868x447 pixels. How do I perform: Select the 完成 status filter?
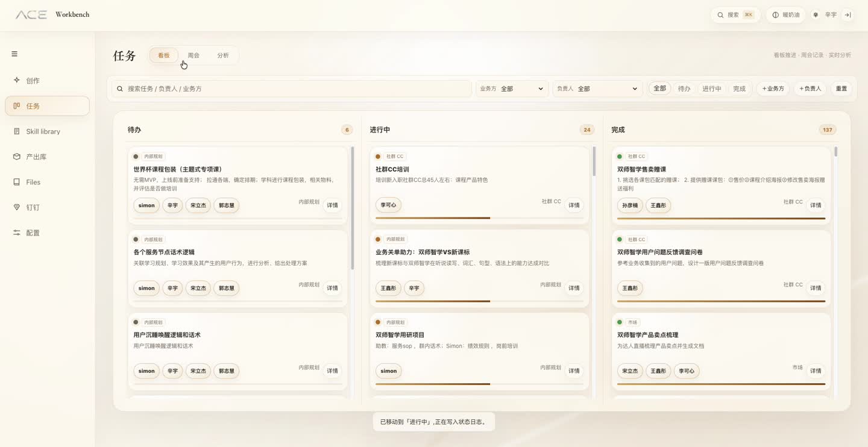coord(740,89)
